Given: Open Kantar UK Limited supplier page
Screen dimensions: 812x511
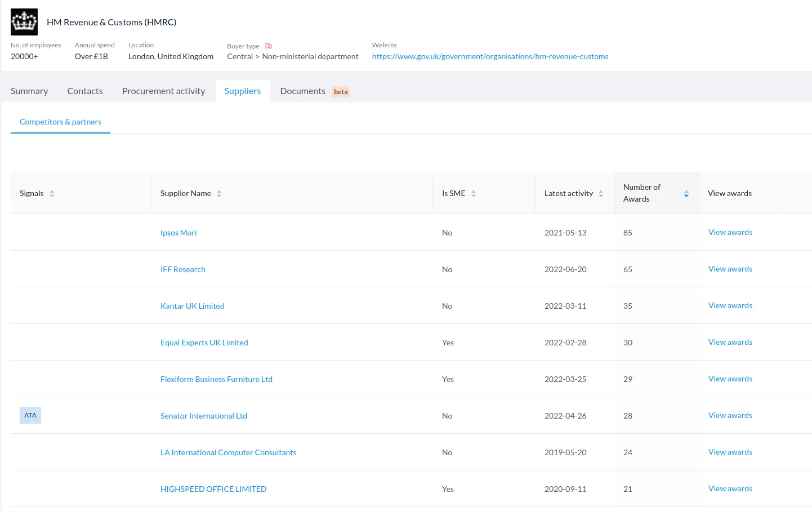Looking at the screenshot, I should click(193, 306).
